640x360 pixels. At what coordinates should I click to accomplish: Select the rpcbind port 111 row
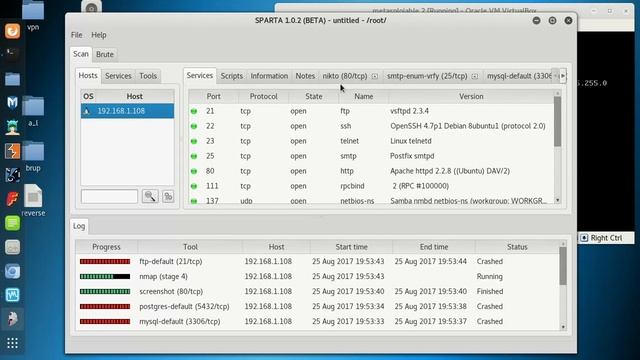point(371,186)
